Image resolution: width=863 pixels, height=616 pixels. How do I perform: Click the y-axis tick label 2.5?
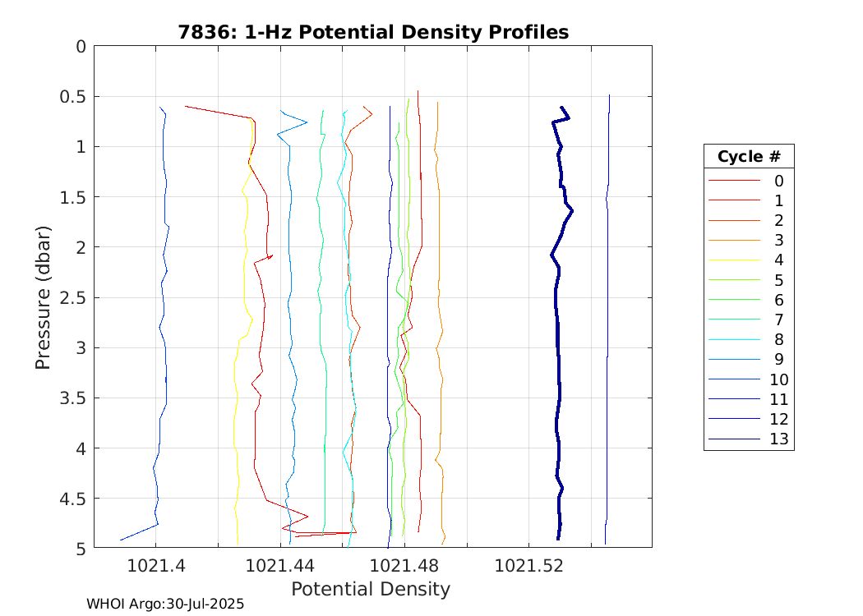tap(69, 297)
